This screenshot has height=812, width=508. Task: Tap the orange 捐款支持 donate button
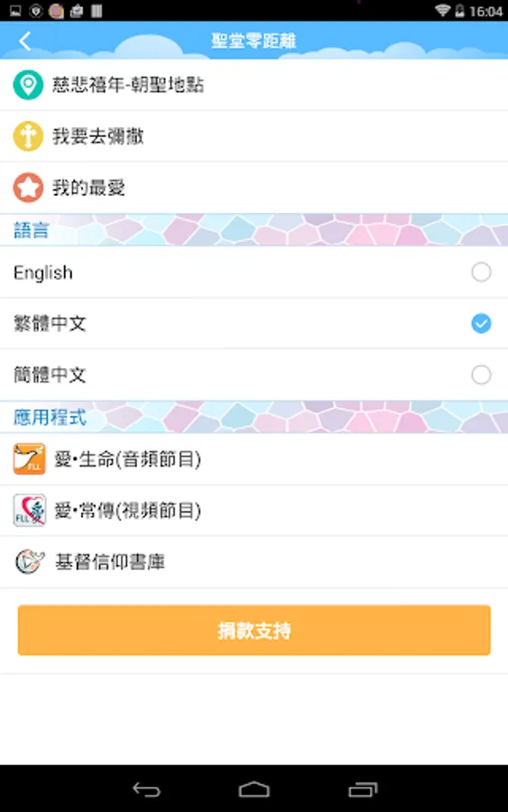pyautogui.click(x=254, y=631)
